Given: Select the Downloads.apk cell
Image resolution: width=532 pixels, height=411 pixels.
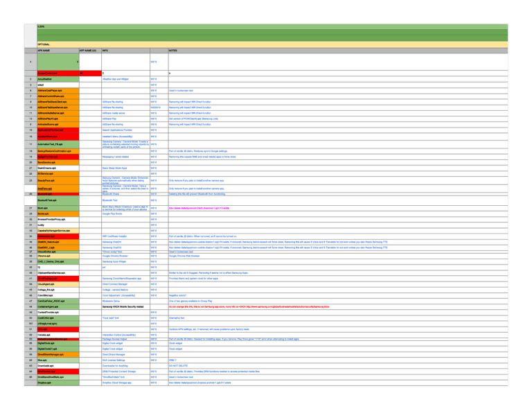Looking at the screenshot, I should click(58, 366).
